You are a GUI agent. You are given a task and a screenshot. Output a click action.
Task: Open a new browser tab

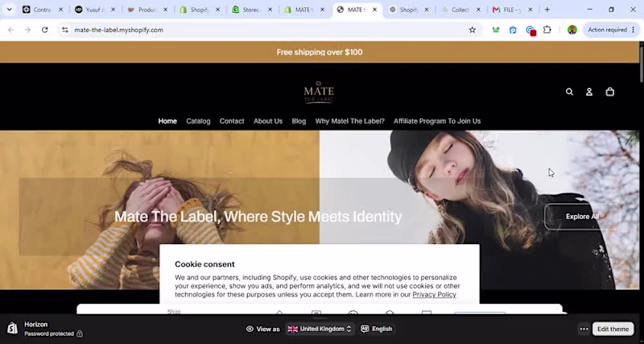pos(547,10)
